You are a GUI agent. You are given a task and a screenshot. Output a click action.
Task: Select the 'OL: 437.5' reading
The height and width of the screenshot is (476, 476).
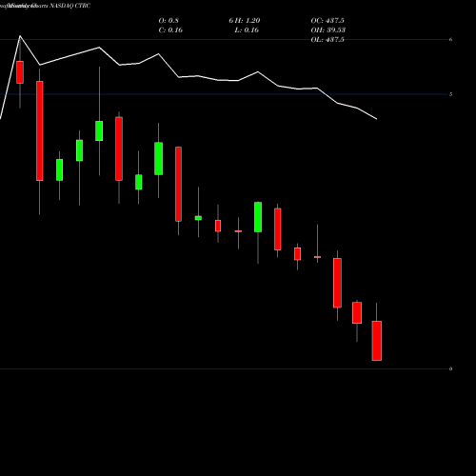pyautogui.click(x=327, y=40)
